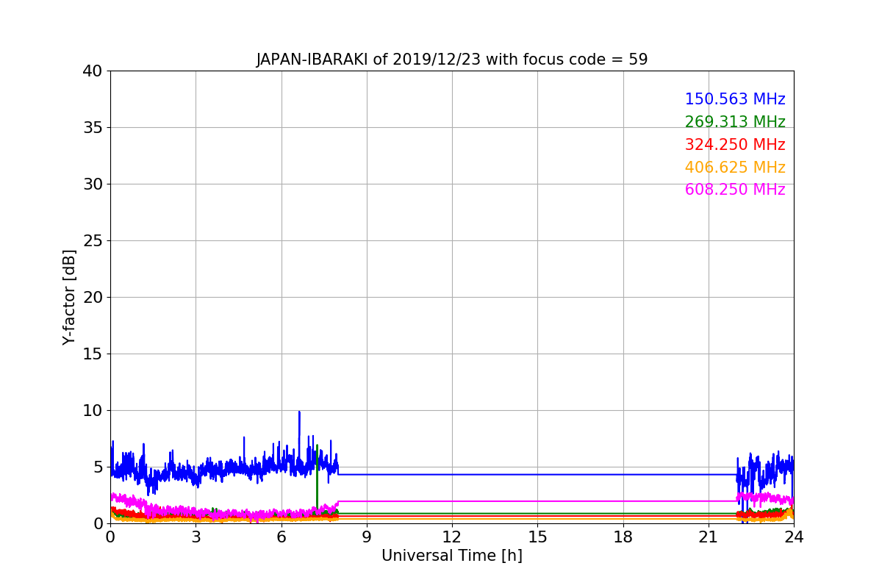Click y-axis tick value 25

93,241
